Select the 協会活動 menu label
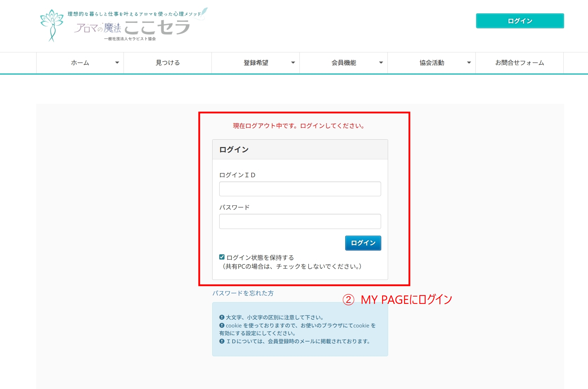This screenshot has width=588, height=389. coord(432,63)
